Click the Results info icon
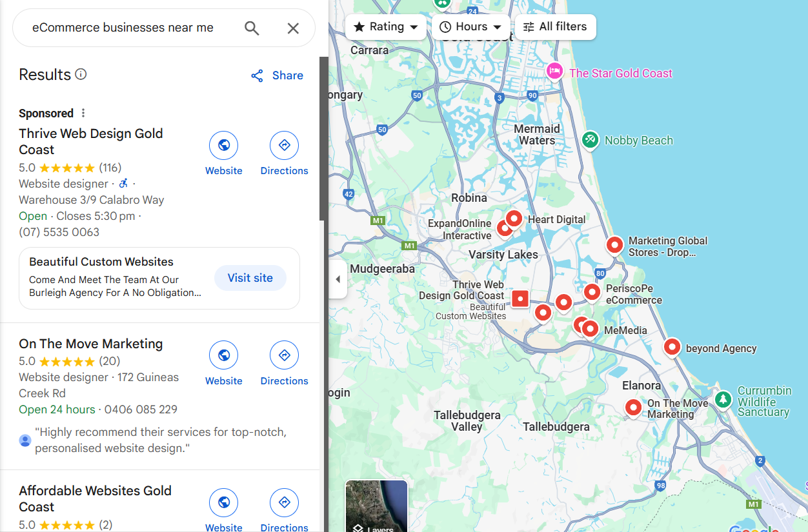 81,74
